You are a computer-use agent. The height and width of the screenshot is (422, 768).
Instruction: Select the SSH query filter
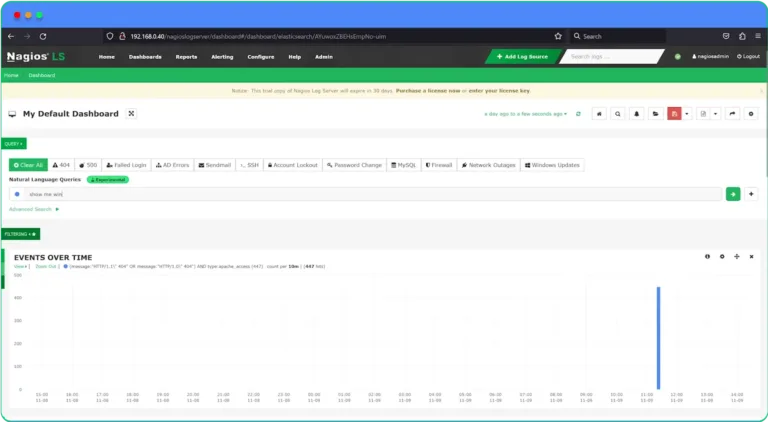click(x=249, y=165)
